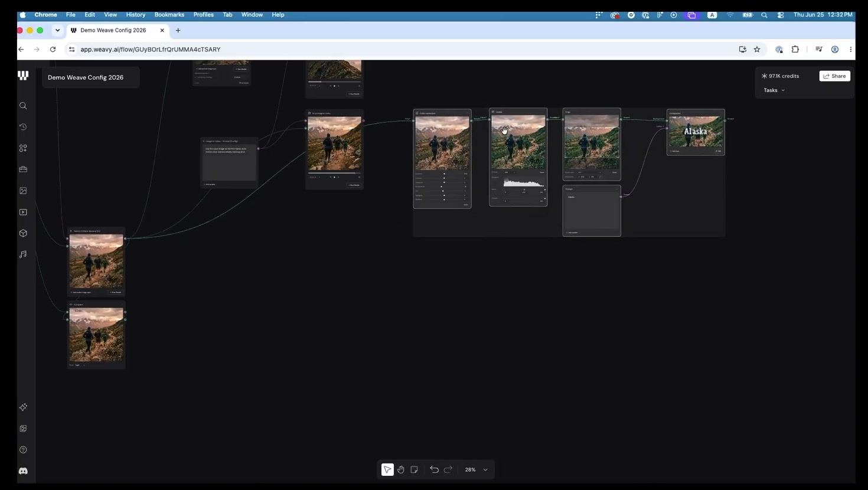Open the recent history panel icon
868x490 pixels.
coord(23,127)
